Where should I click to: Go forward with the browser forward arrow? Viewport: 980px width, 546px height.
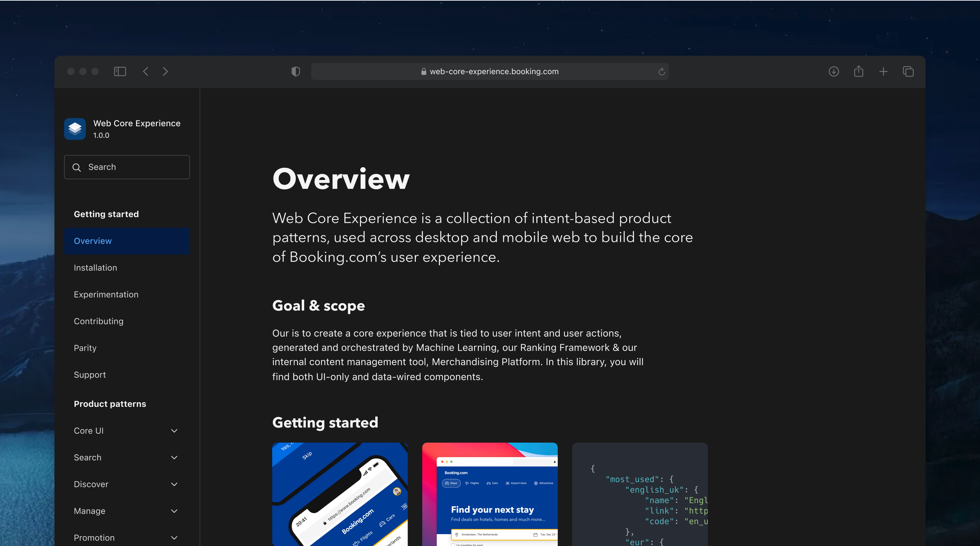(x=165, y=71)
